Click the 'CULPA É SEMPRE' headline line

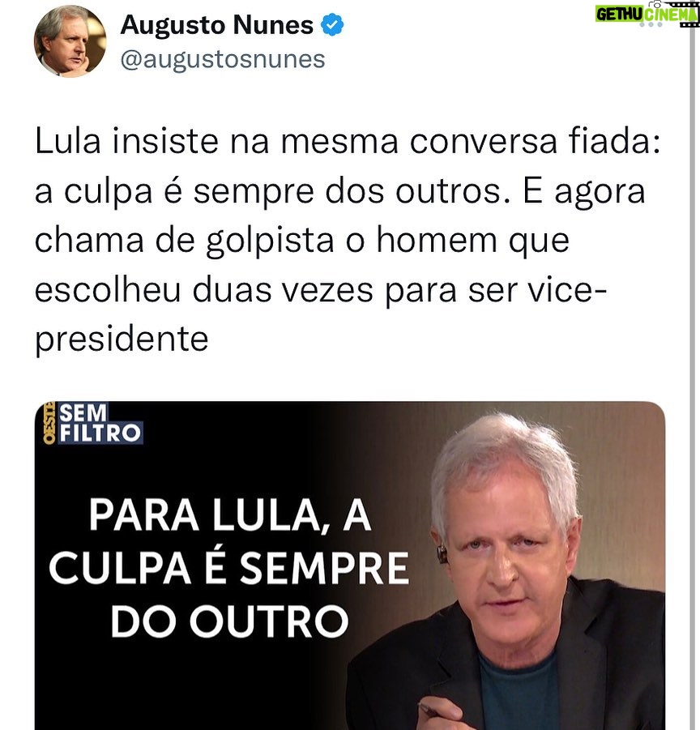tap(229, 568)
